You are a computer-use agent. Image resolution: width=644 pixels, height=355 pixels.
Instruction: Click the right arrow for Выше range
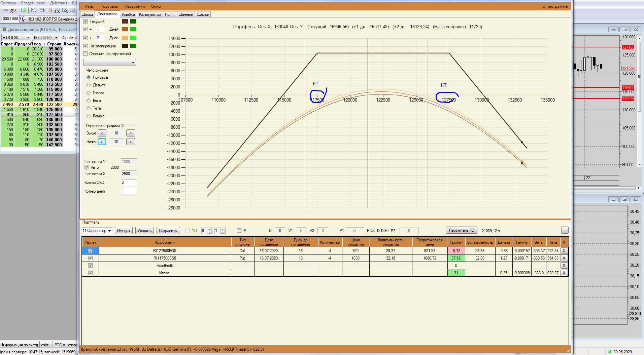pyautogui.click(x=131, y=133)
